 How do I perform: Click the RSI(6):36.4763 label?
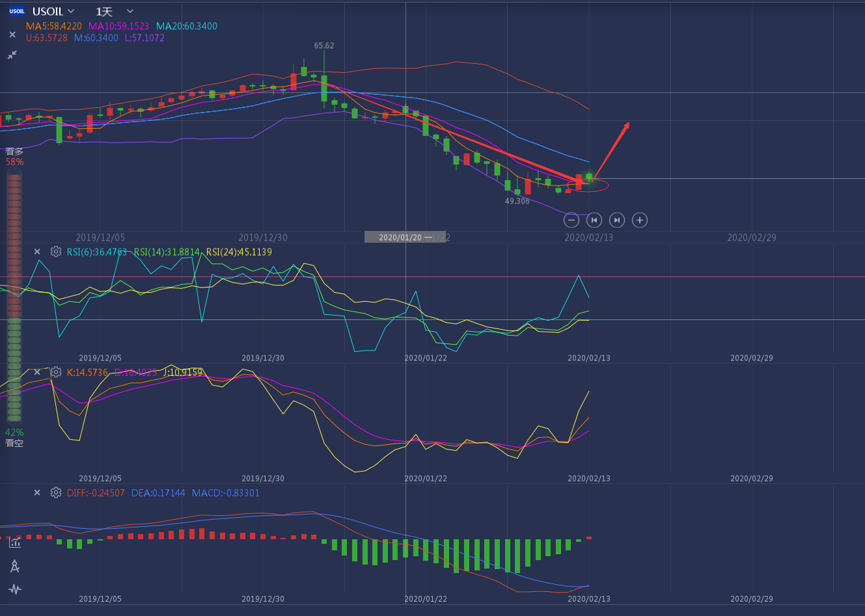coord(97,252)
